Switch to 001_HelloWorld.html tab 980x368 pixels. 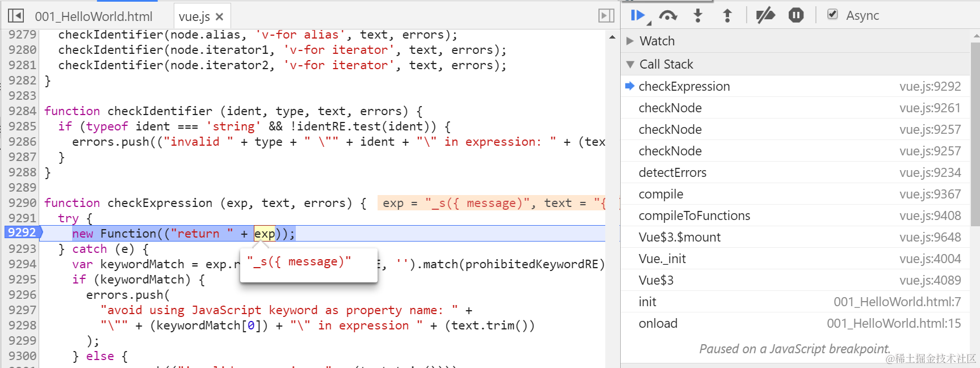(94, 17)
